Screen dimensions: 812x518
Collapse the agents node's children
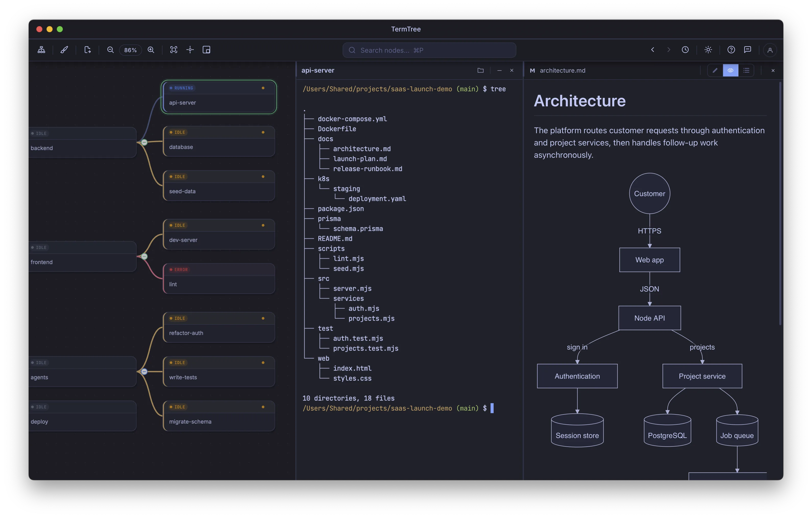(144, 371)
